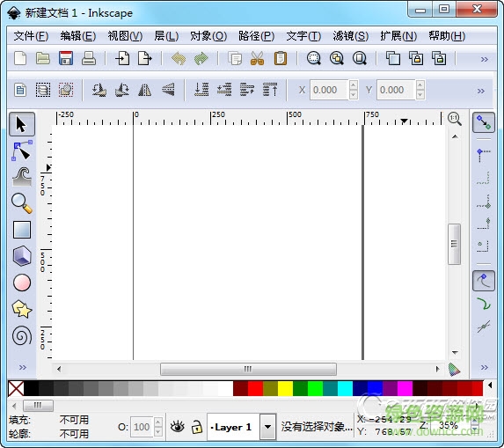Viewport: 504px width, 448px height.
Task: Raise selection to top icon
Action: coord(270,90)
